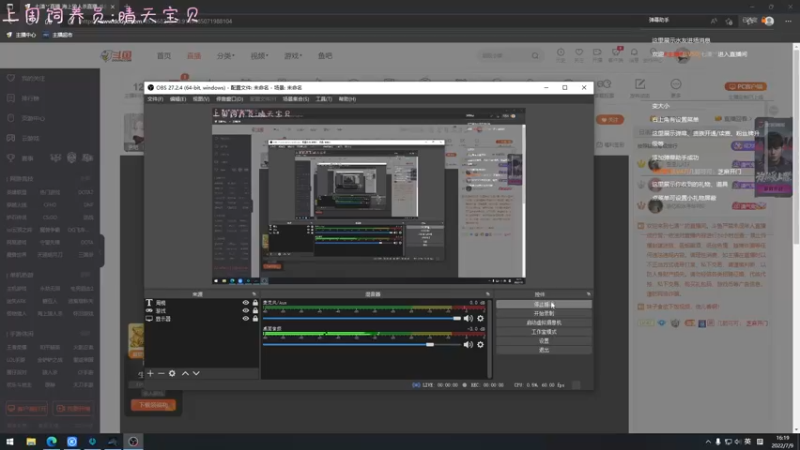
Task: Open OBS 设置 settings button
Action: click(544, 341)
